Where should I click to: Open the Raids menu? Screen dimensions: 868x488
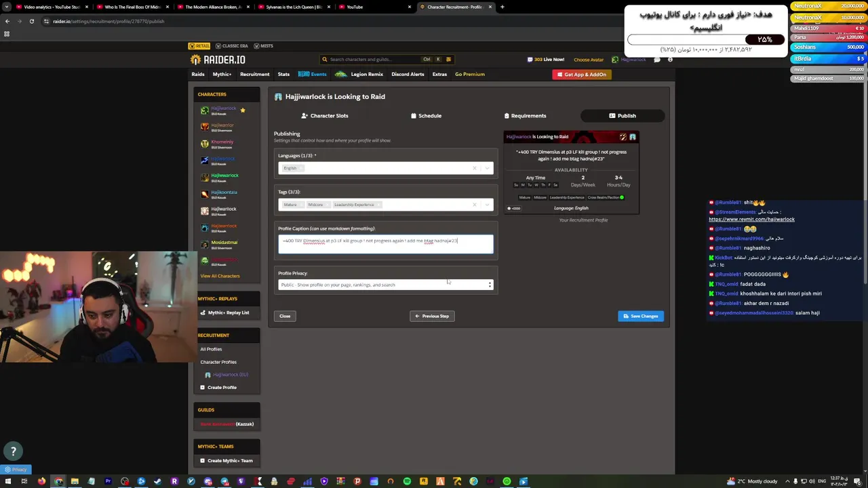pos(198,74)
